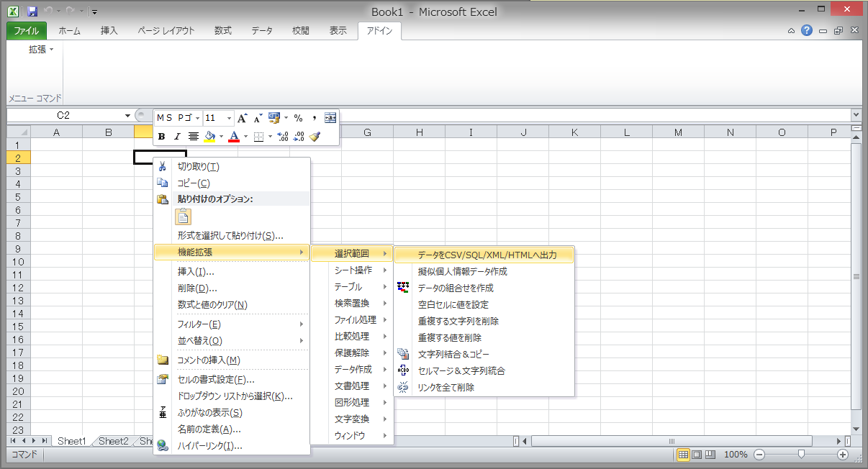Click the リンクを全て削除 icon
Image resolution: width=868 pixels, height=469 pixels.
click(403, 387)
